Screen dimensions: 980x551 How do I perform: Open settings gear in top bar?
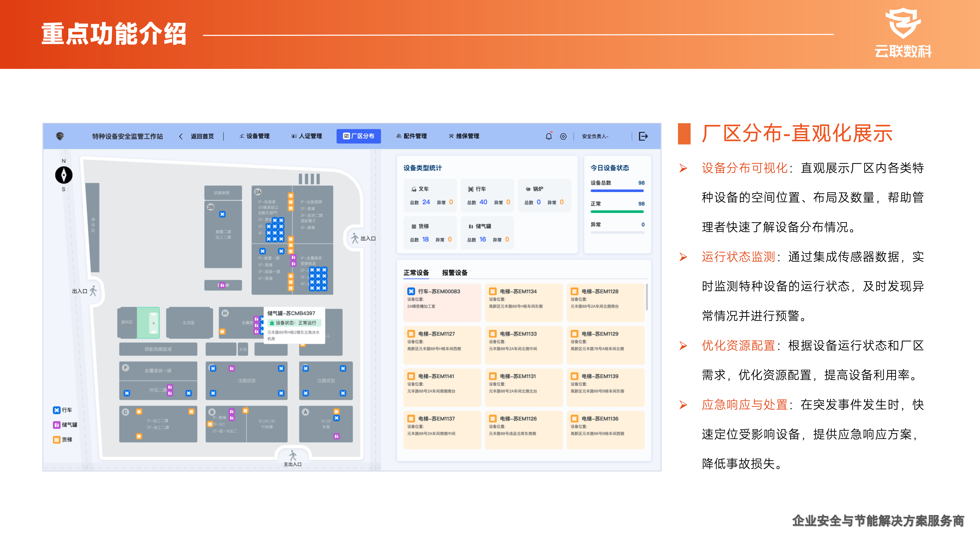pyautogui.click(x=563, y=136)
